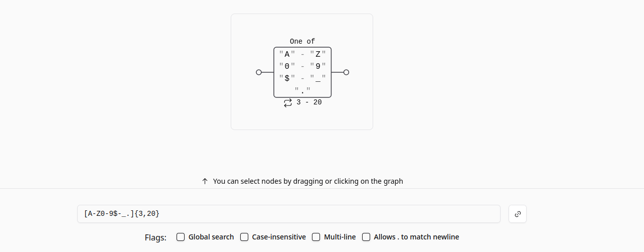Click the regex expression input field
The width and height of the screenshot is (644, 252).
click(x=288, y=214)
